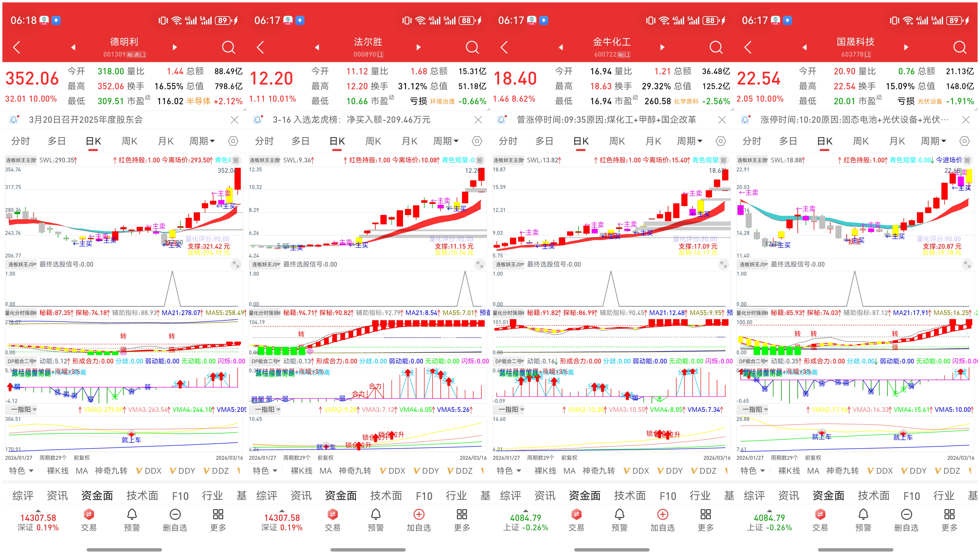This screenshot has height=558, width=980.
Task: Open 预警 alert bell in 德明利 panel
Action: pyautogui.click(x=132, y=520)
